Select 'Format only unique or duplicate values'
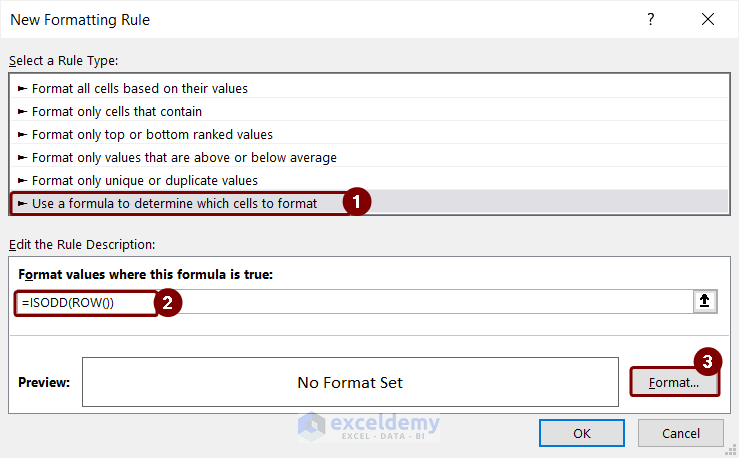The image size is (739, 458). pyautogui.click(x=145, y=180)
